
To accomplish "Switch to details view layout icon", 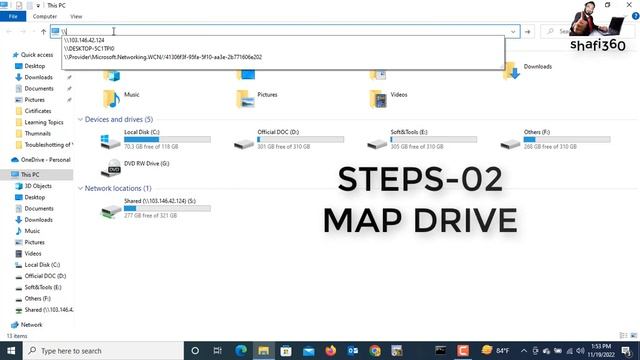I will pyautogui.click(x=623, y=336).
